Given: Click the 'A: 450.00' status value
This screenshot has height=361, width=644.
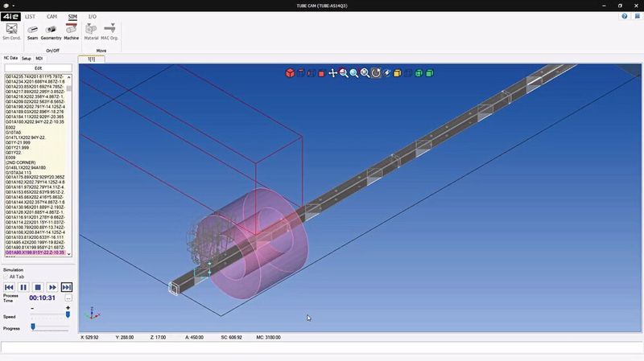Looking at the screenshot, I should (x=194, y=337).
